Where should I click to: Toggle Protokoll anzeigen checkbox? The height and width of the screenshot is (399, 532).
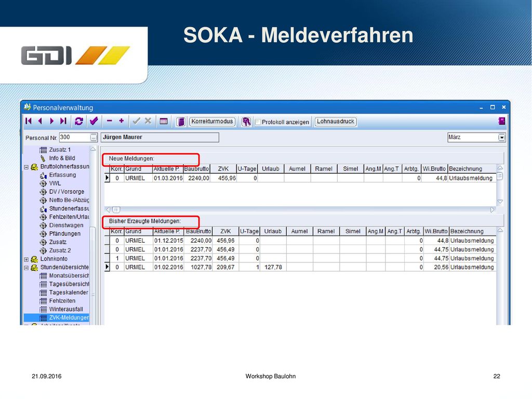(258, 122)
